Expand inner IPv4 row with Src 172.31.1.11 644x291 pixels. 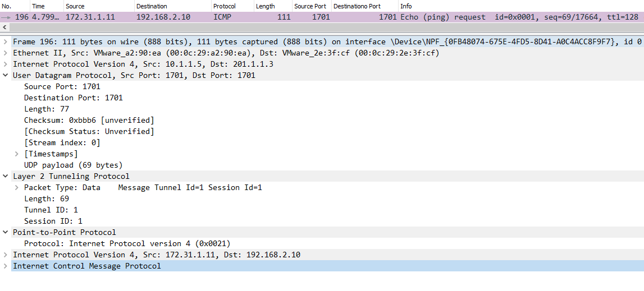5,255
